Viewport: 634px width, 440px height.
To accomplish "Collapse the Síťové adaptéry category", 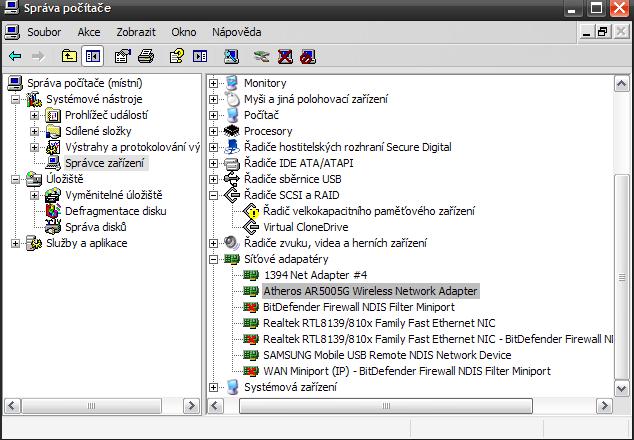I will coord(214,259).
